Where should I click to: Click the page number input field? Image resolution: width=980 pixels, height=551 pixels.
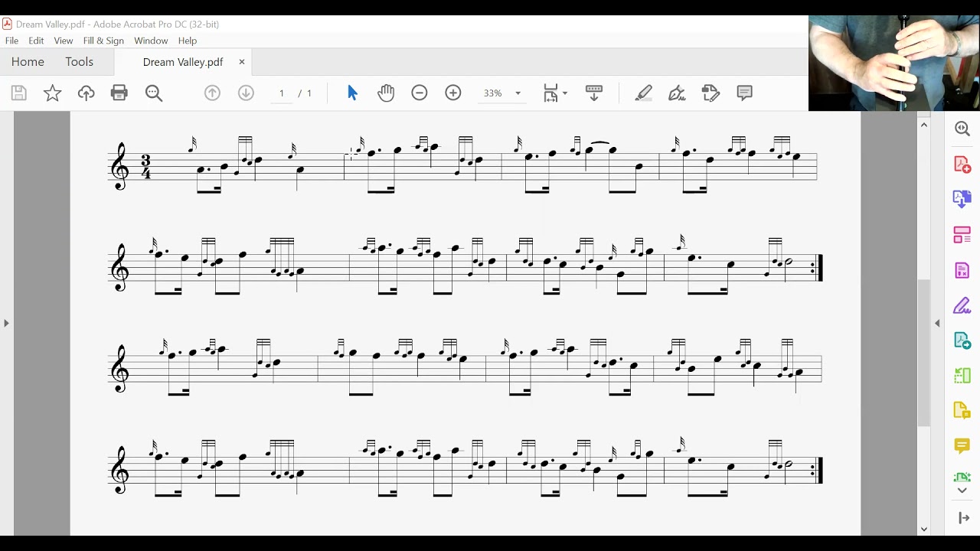coord(282,93)
